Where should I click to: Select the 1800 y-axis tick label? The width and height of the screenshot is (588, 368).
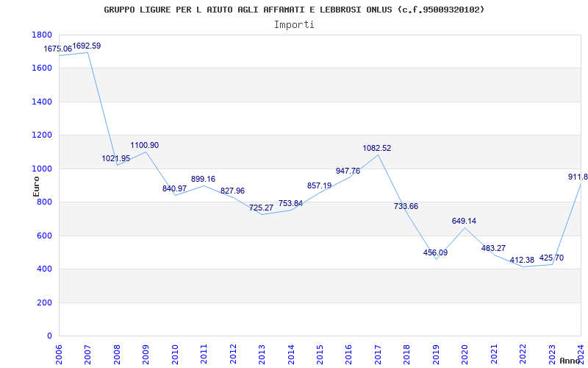pos(42,35)
